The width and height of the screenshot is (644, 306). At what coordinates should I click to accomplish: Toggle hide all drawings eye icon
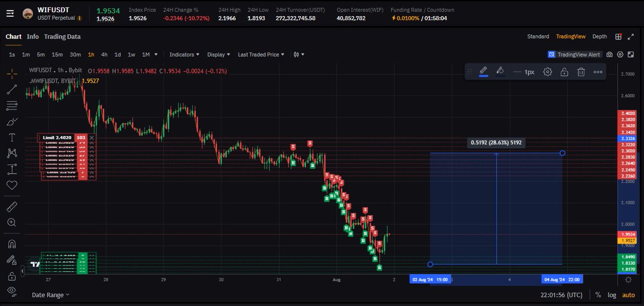(12, 292)
